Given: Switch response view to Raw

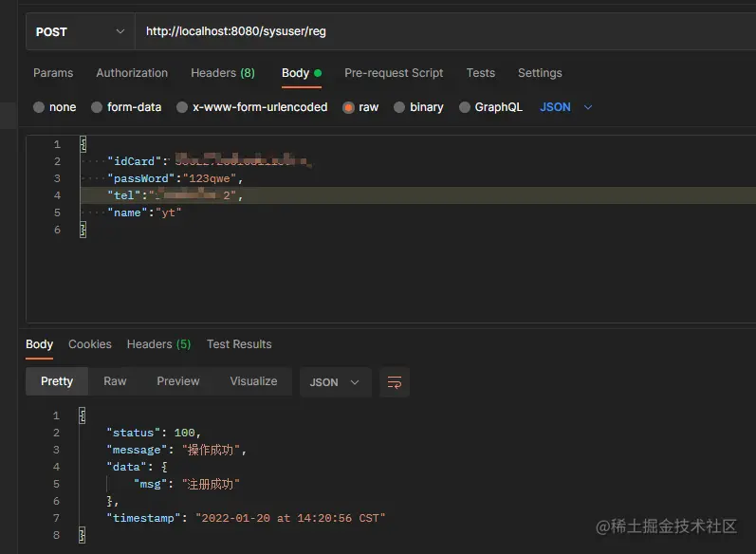Looking at the screenshot, I should [x=115, y=381].
